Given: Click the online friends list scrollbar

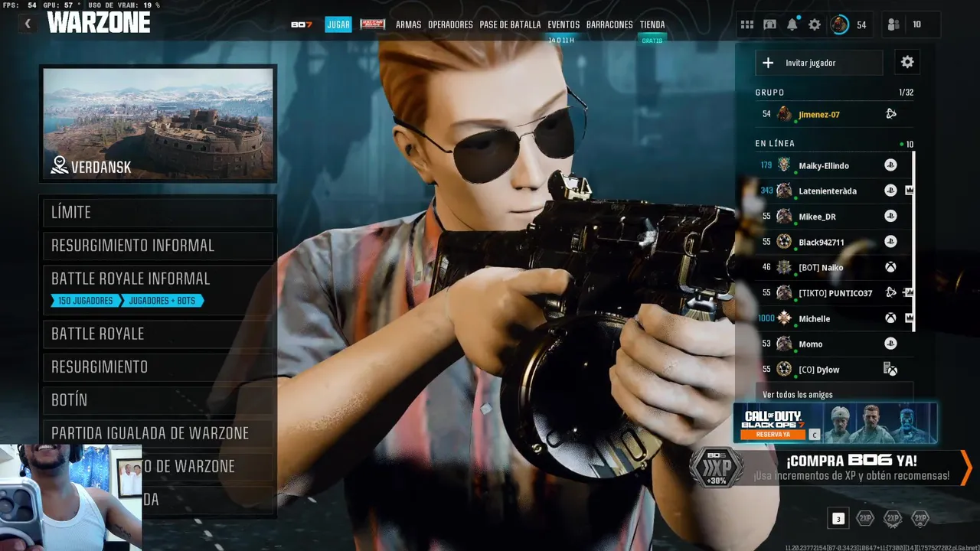Looking at the screenshot, I should point(913,241).
